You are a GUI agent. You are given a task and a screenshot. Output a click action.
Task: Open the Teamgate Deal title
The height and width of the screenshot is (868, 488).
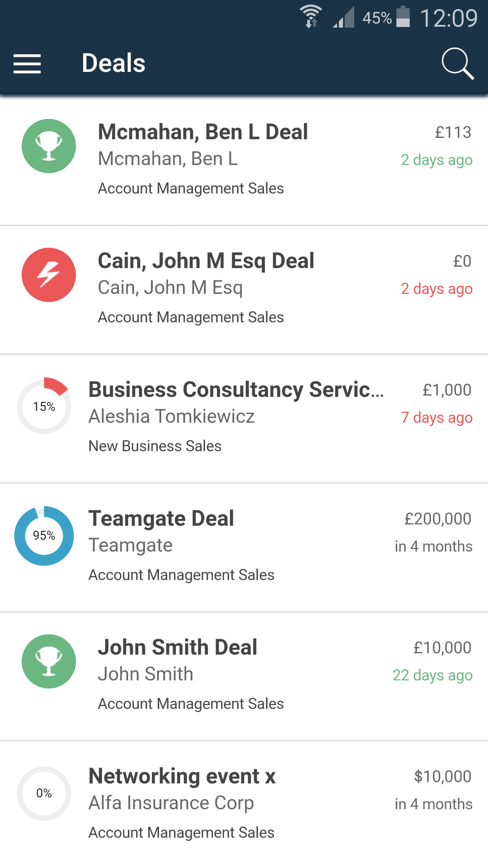click(x=161, y=519)
